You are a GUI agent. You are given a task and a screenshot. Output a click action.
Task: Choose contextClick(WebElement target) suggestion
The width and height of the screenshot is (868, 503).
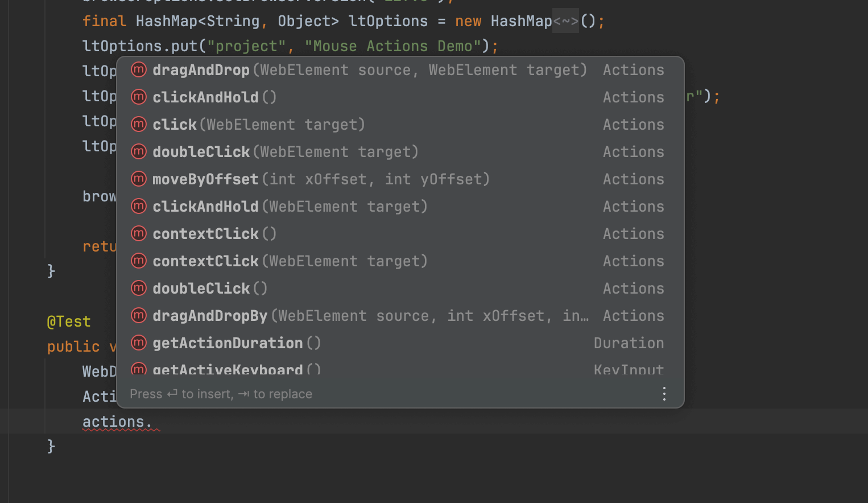pos(289,261)
